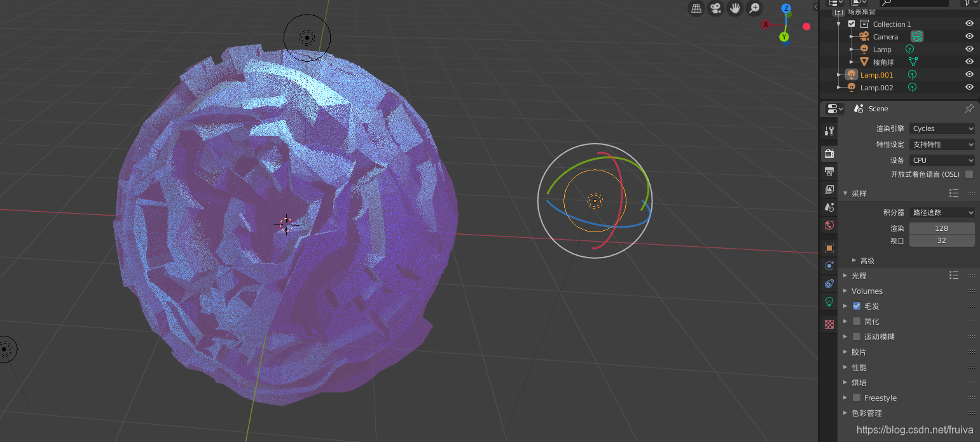Click the zoom view magnifier icon
Viewport: 980px width, 442px height.
click(754, 8)
